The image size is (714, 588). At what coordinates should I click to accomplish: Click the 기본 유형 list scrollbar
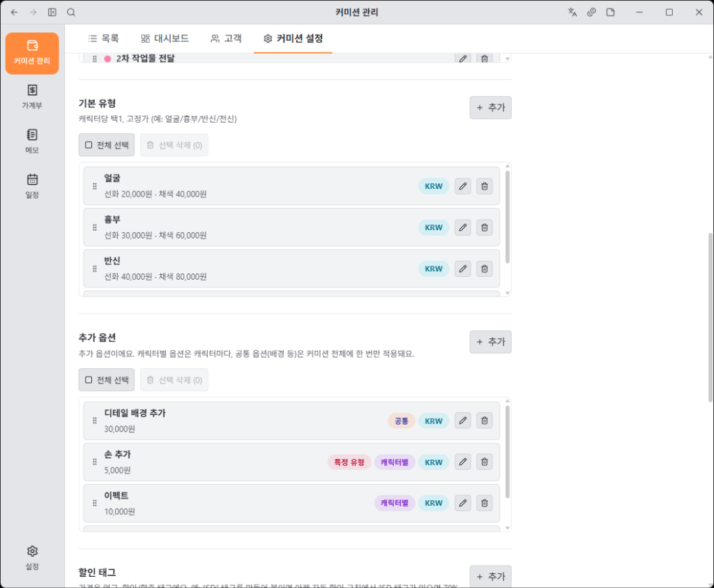(508, 217)
